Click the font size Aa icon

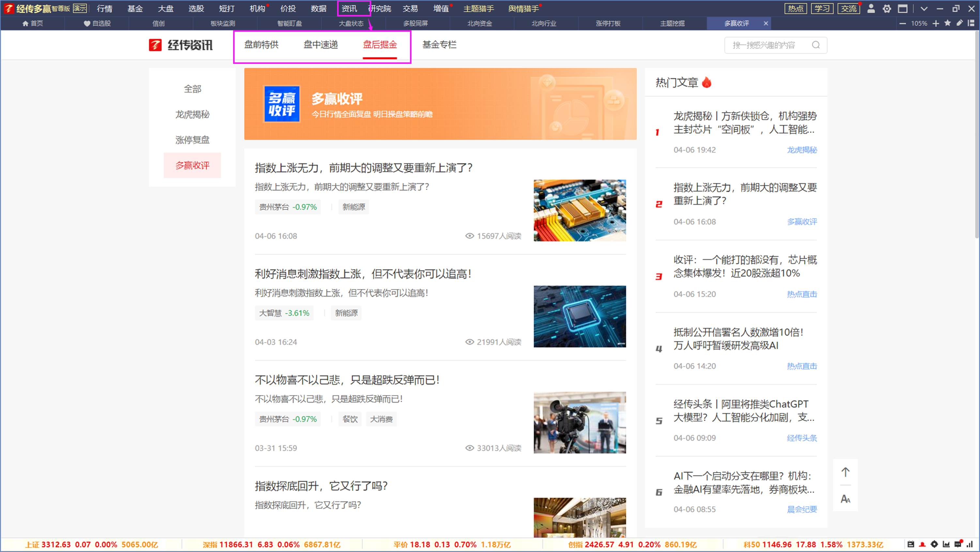click(x=845, y=499)
